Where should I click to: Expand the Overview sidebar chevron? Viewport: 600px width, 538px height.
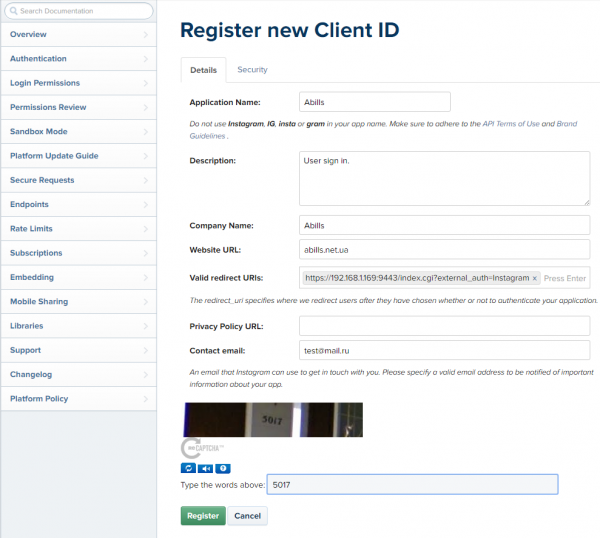click(x=145, y=34)
